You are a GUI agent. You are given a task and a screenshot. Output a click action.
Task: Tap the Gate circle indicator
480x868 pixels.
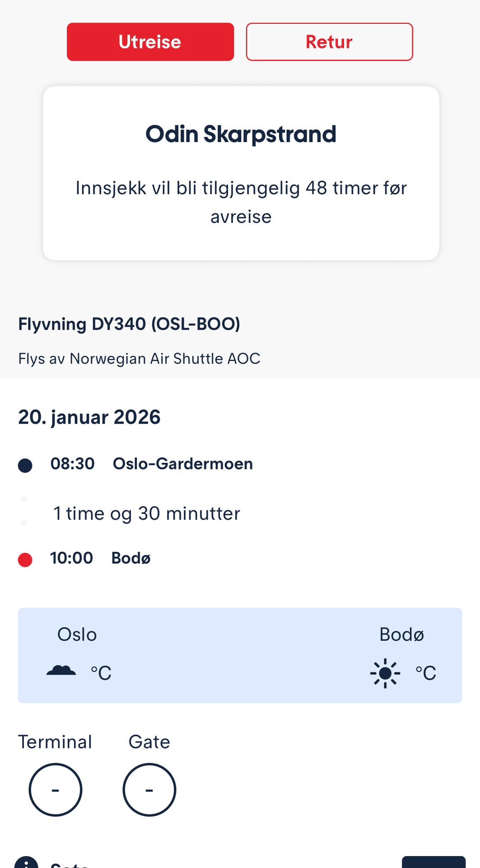click(149, 789)
